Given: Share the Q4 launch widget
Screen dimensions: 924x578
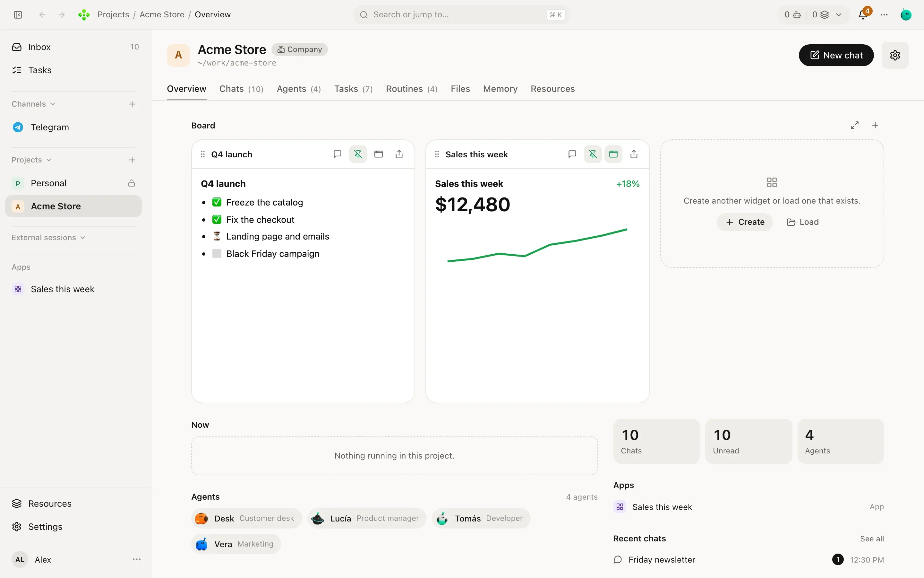Looking at the screenshot, I should pos(399,154).
